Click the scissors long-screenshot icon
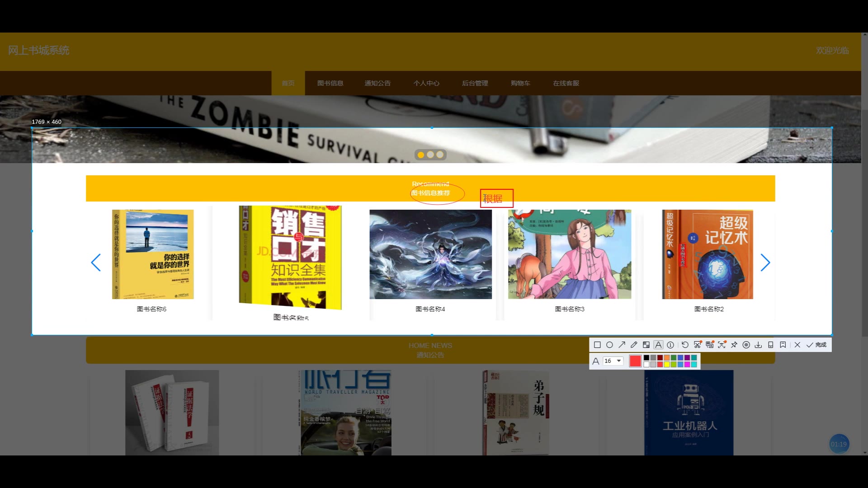Screen dimensions: 868x488 coord(698,345)
